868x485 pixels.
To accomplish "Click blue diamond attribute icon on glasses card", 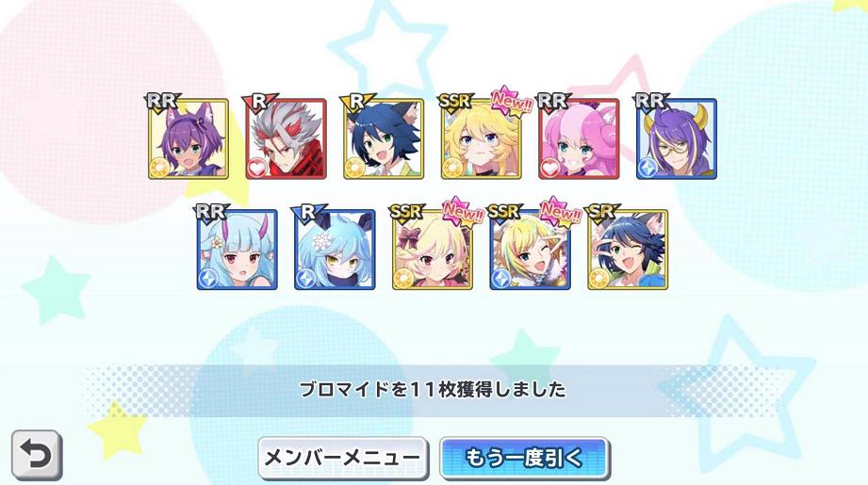I will pyautogui.click(x=647, y=168).
